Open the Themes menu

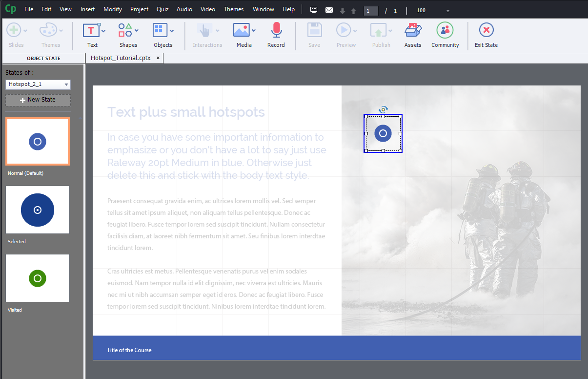(x=234, y=9)
